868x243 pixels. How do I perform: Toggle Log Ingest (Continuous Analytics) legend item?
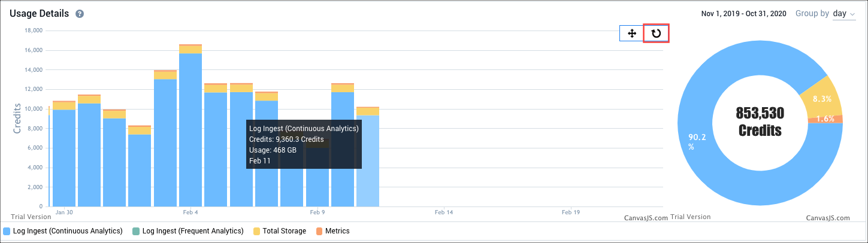tap(68, 230)
